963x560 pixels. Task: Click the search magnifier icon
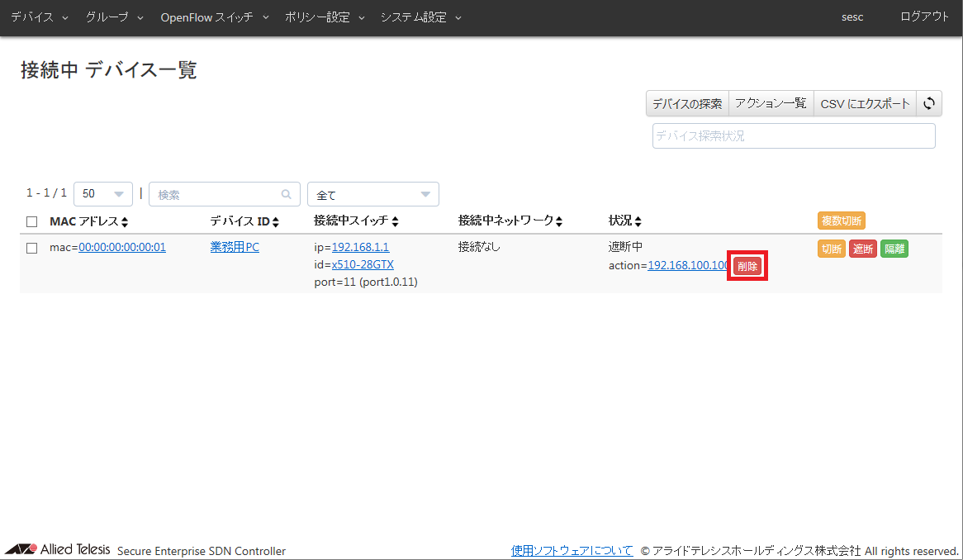coord(286,195)
